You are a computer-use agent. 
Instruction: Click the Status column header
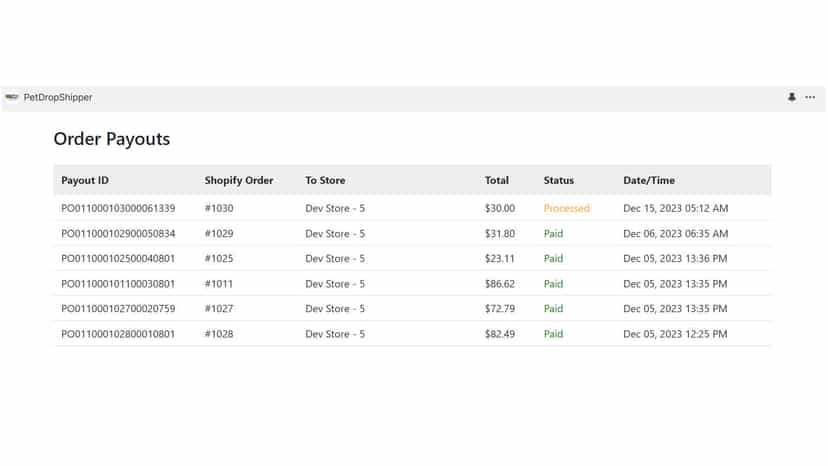point(559,180)
